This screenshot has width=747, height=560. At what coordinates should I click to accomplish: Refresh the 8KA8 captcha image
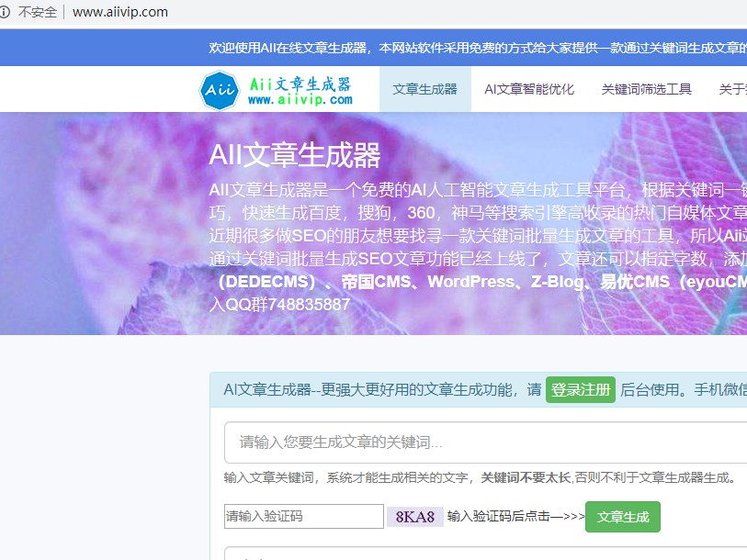[415, 517]
